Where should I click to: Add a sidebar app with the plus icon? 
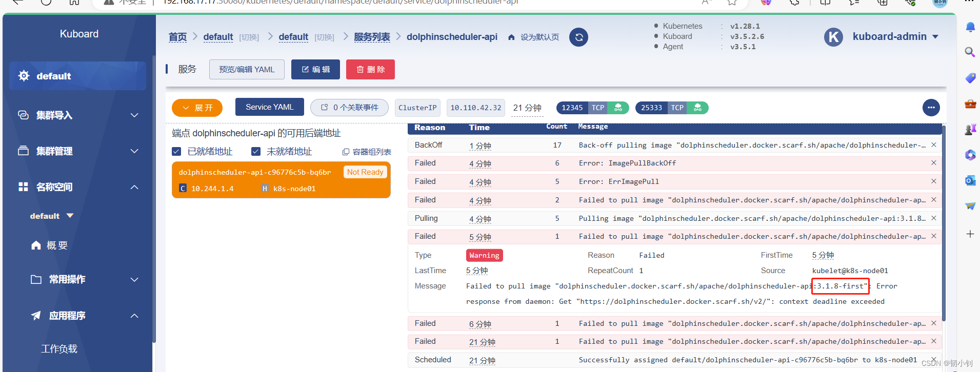pyautogui.click(x=970, y=234)
